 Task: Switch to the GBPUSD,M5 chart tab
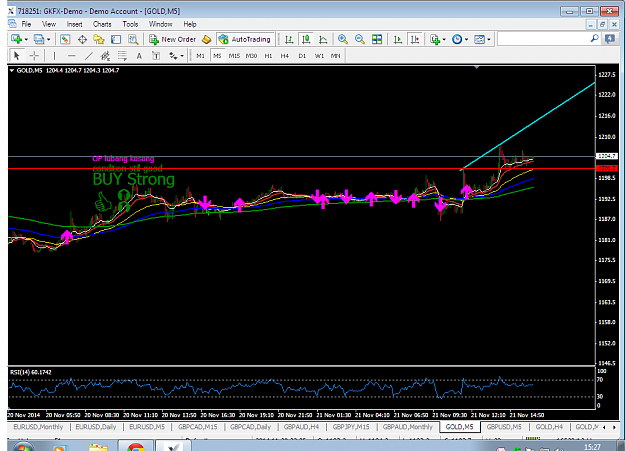pos(504,427)
